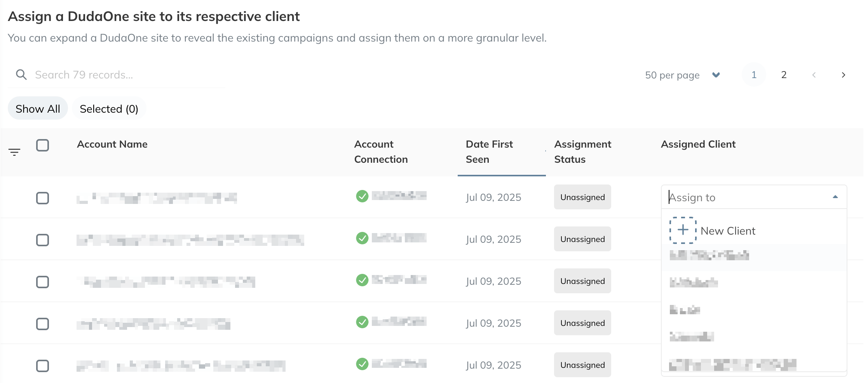Click fifth row's green connection checkmark
The image size is (868, 383).
pyautogui.click(x=362, y=364)
